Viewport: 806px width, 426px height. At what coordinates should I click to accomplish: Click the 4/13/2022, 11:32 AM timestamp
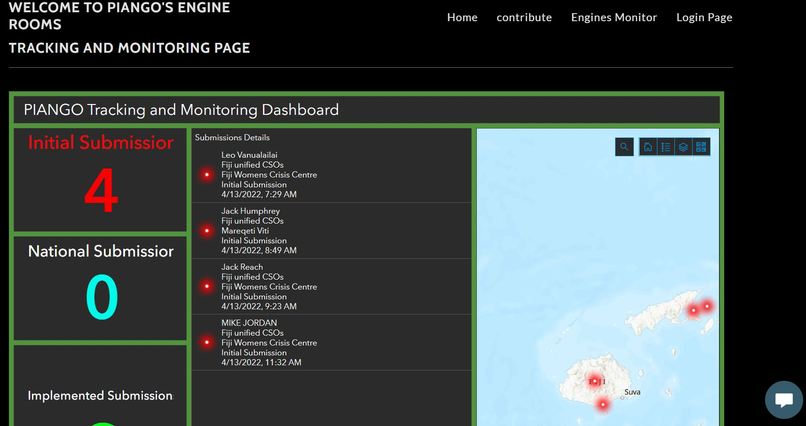262,362
